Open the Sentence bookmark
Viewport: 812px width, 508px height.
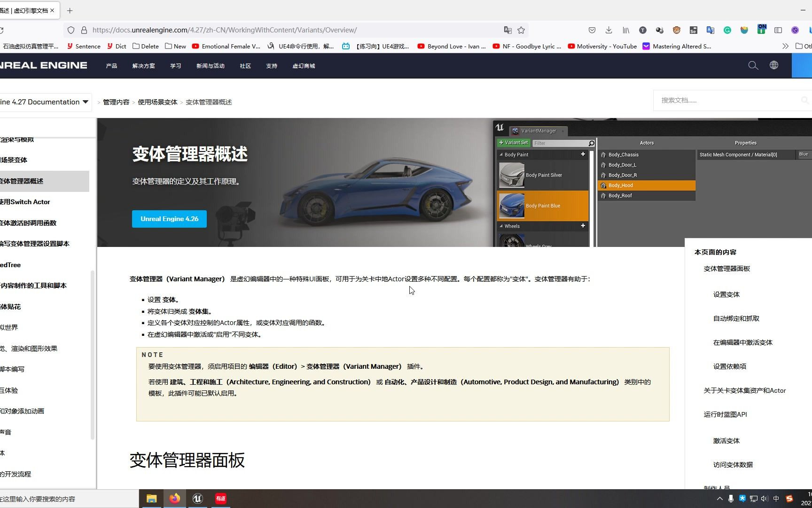(84, 46)
